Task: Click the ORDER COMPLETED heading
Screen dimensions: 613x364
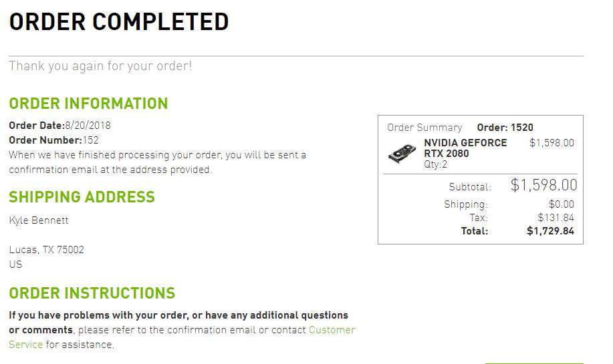Action: tap(119, 22)
